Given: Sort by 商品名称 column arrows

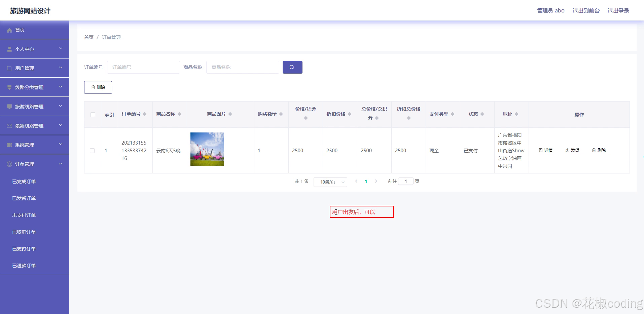Looking at the screenshot, I should click(x=179, y=114).
